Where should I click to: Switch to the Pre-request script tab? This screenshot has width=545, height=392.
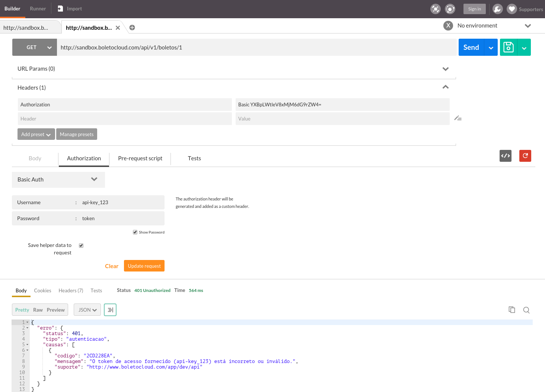[140, 158]
